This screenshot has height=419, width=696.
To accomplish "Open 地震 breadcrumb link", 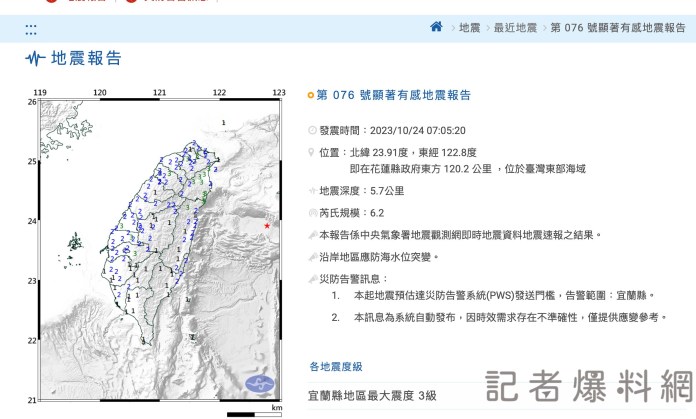I will click(x=470, y=28).
